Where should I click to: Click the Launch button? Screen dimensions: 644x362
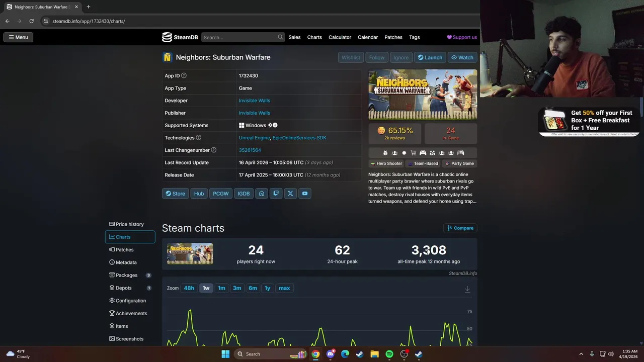pyautogui.click(x=430, y=57)
